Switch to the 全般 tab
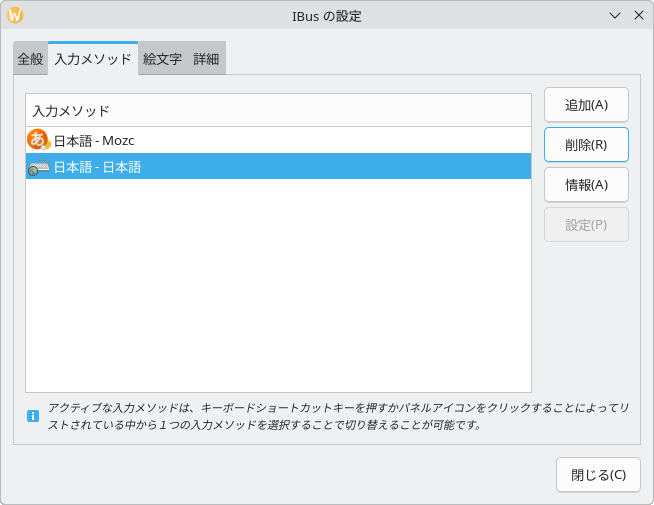The image size is (654, 505). coord(30,59)
